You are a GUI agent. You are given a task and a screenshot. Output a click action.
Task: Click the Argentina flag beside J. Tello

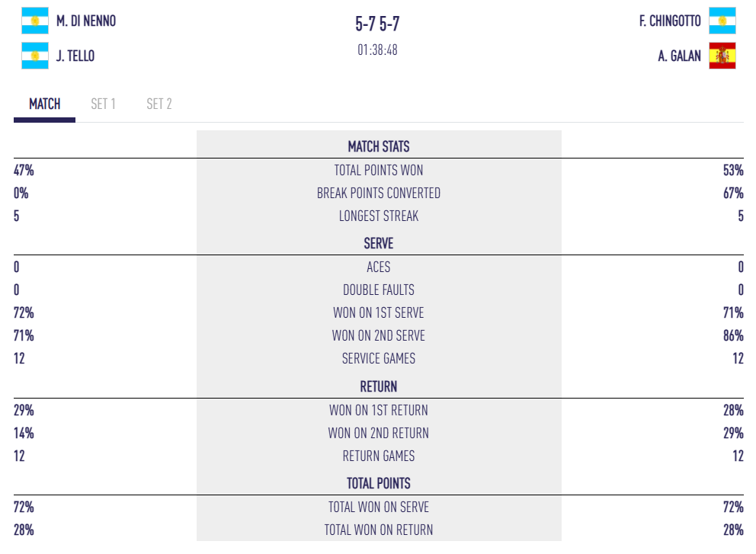tap(35, 56)
